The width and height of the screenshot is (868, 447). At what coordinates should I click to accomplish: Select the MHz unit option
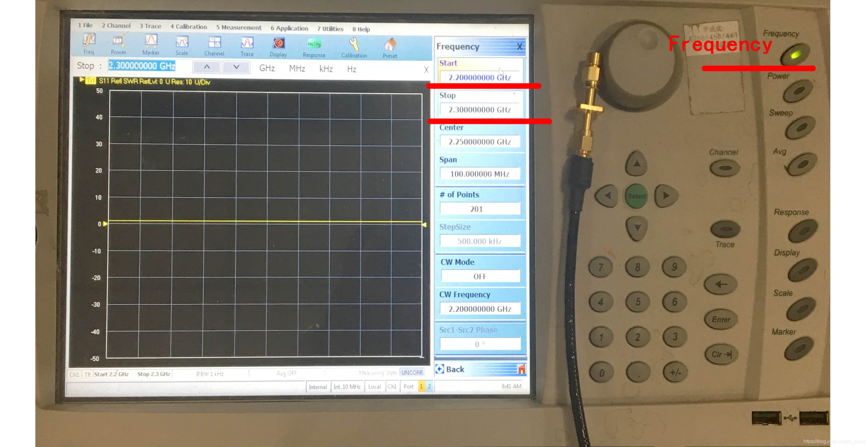(x=297, y=69)
